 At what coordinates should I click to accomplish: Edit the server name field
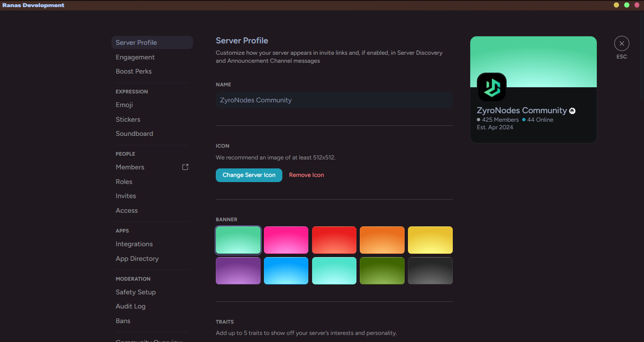pos(334,100)
